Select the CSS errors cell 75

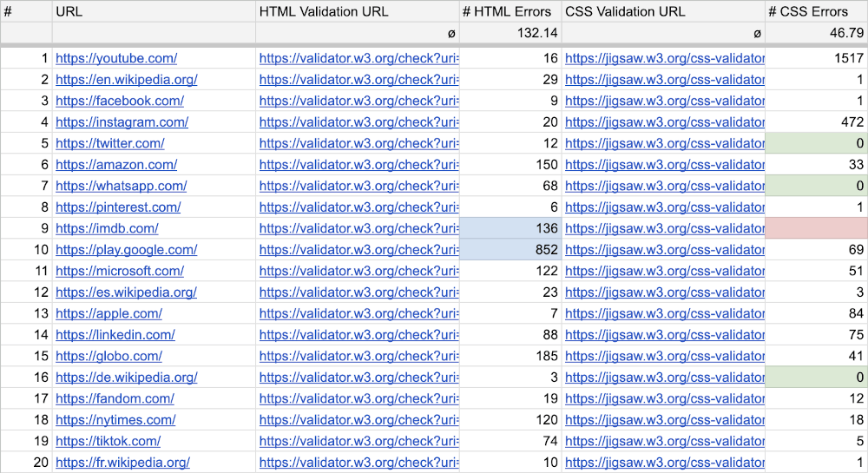(817, 335)
